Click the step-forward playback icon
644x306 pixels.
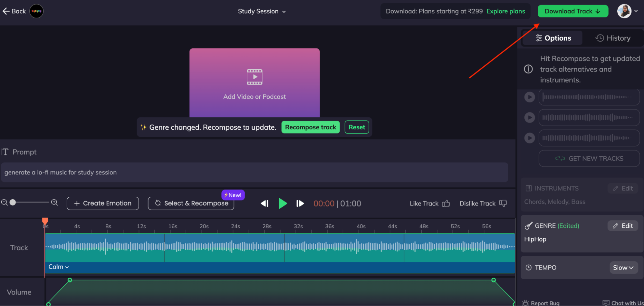pyautogui.click(x=300, y=203)
